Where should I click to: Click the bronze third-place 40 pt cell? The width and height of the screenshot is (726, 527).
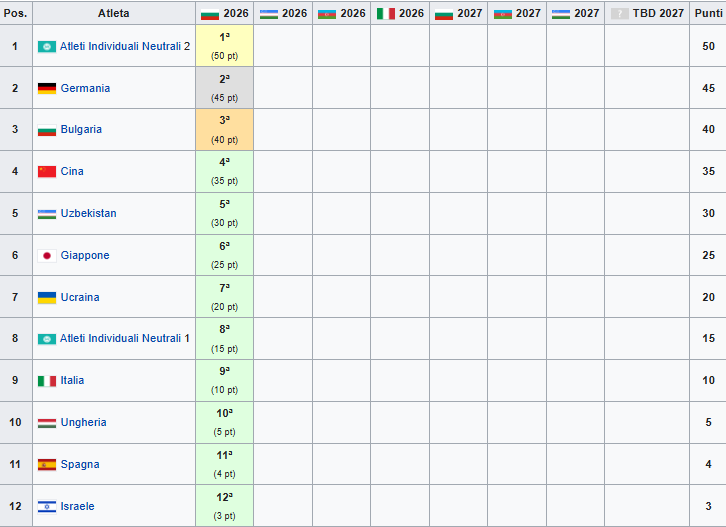[x=224, y=130]
